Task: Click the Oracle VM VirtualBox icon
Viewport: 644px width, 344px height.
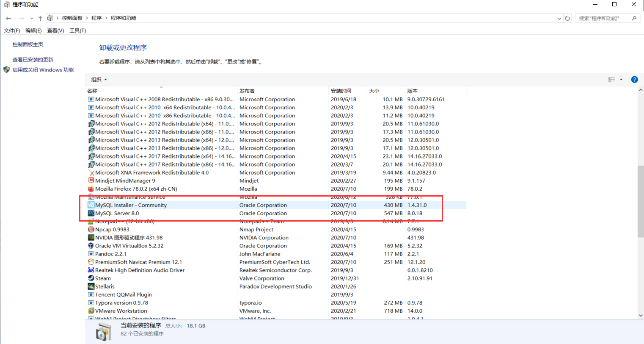Action: (91, 246)
